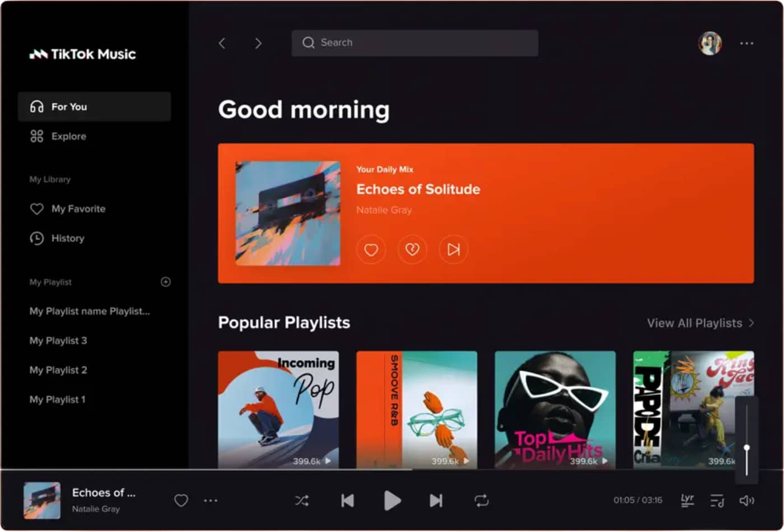Add a new playlist with plus icon

click(x=166, y=282)
